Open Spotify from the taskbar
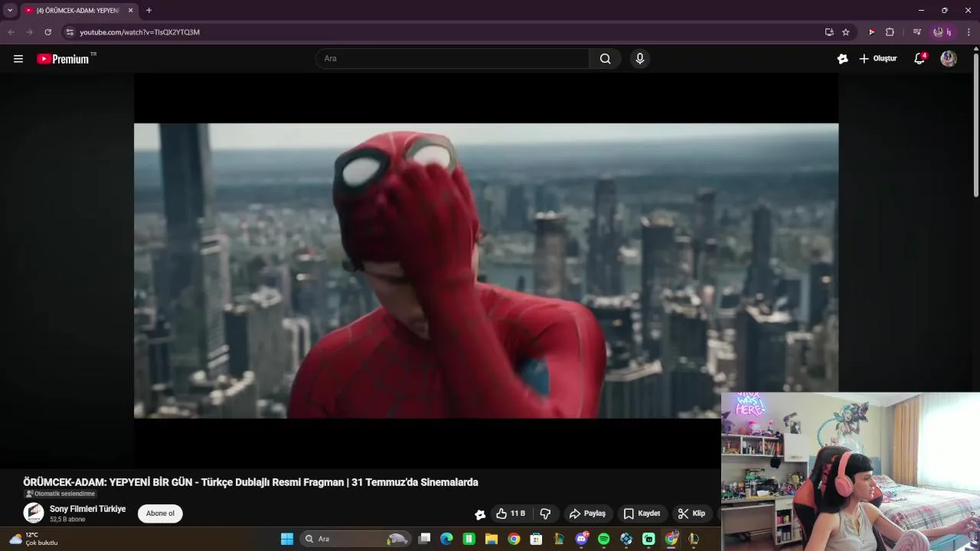 point(603,539)
